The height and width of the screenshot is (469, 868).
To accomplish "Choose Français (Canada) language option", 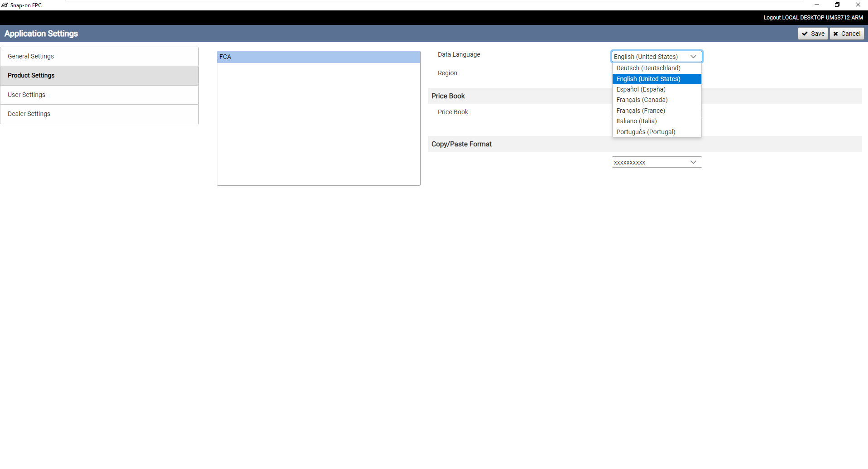I will pos(657,100).
